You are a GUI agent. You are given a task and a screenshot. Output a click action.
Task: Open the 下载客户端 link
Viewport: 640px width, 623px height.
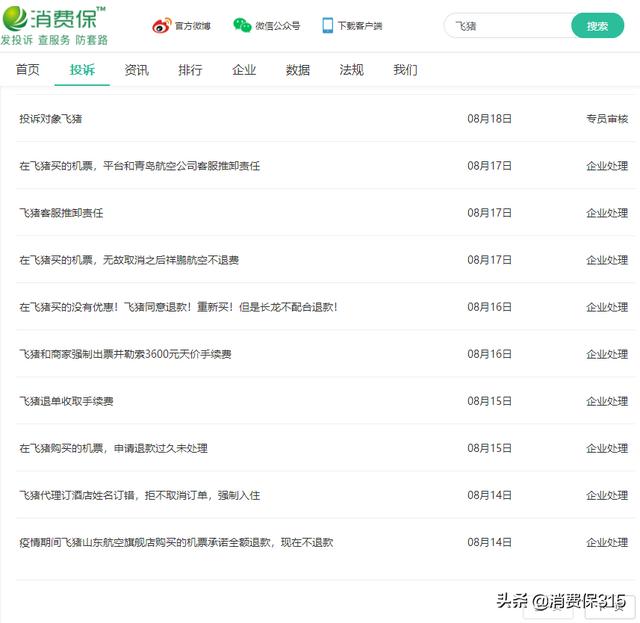(x=360, y=26)
